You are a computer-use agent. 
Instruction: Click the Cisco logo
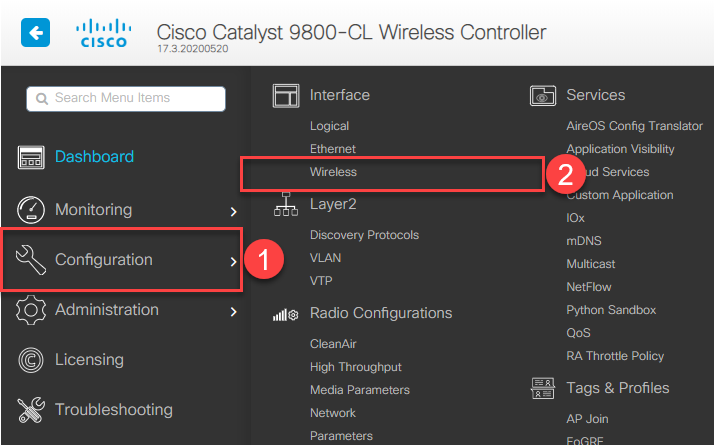tap(101, 33)
